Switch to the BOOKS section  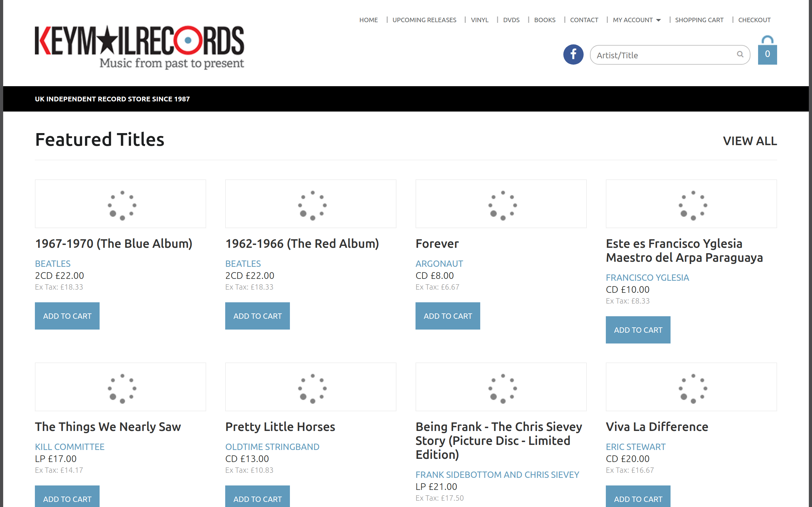click(x=545, y=20)
